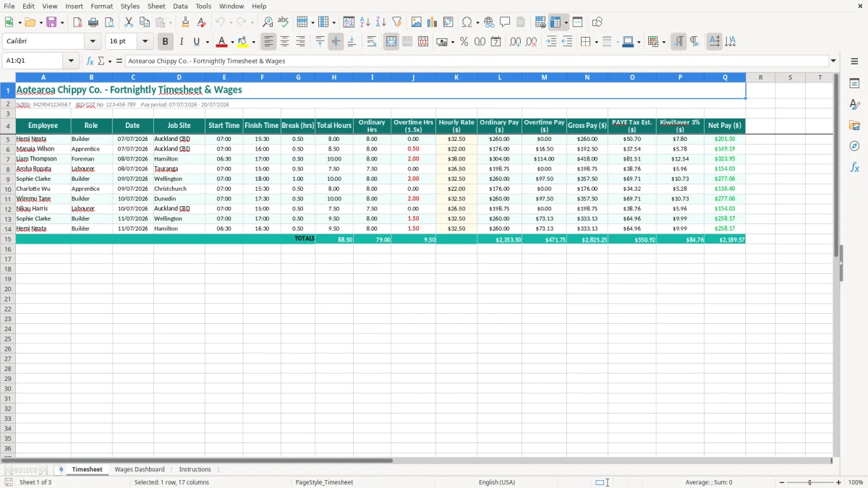Open the Sheet menu
This screenshot has height=488, width=868.
tap(156, 6)
